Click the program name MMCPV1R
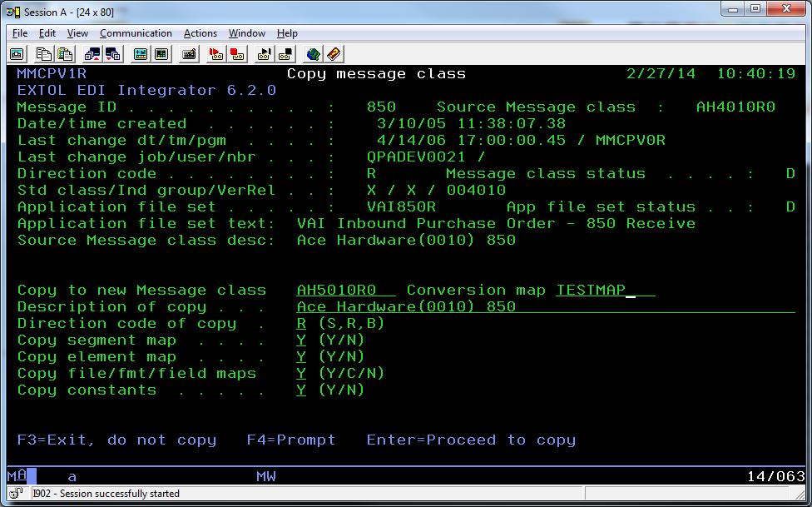This screenshot has width=812, height=507. [52, 73]
